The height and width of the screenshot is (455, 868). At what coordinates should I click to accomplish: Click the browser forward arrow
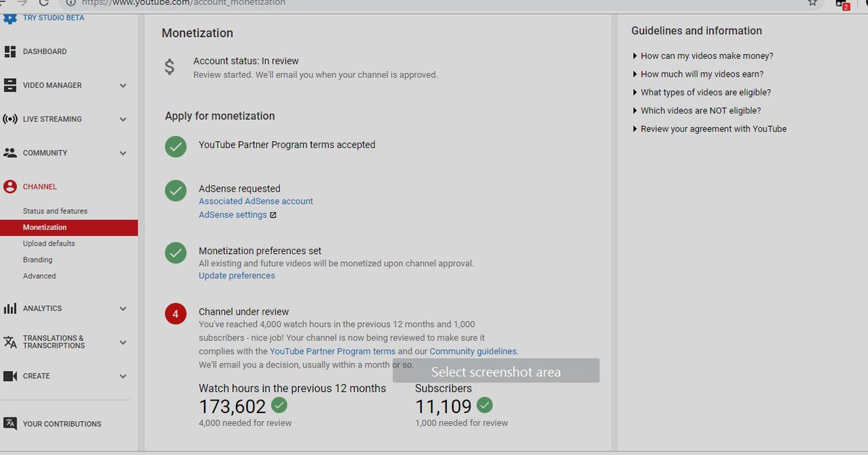[x=22, y=3]
